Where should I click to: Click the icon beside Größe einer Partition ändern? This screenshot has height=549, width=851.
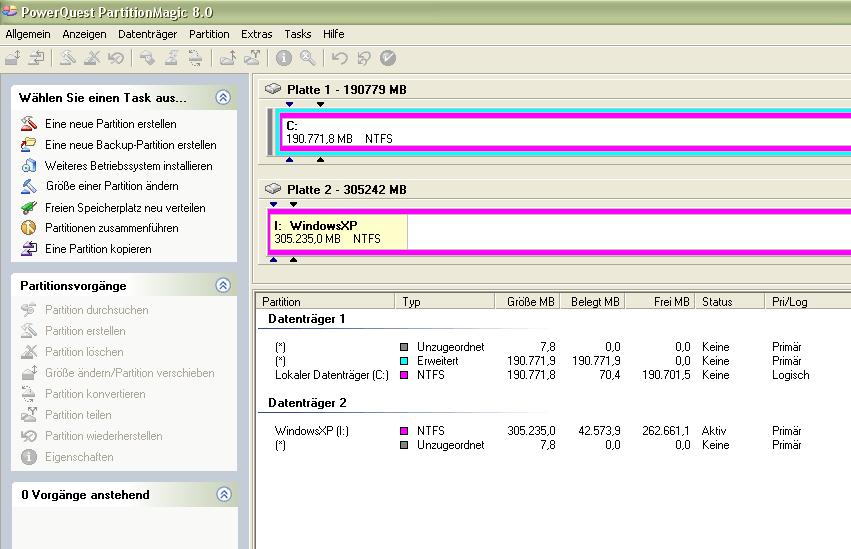29,186
